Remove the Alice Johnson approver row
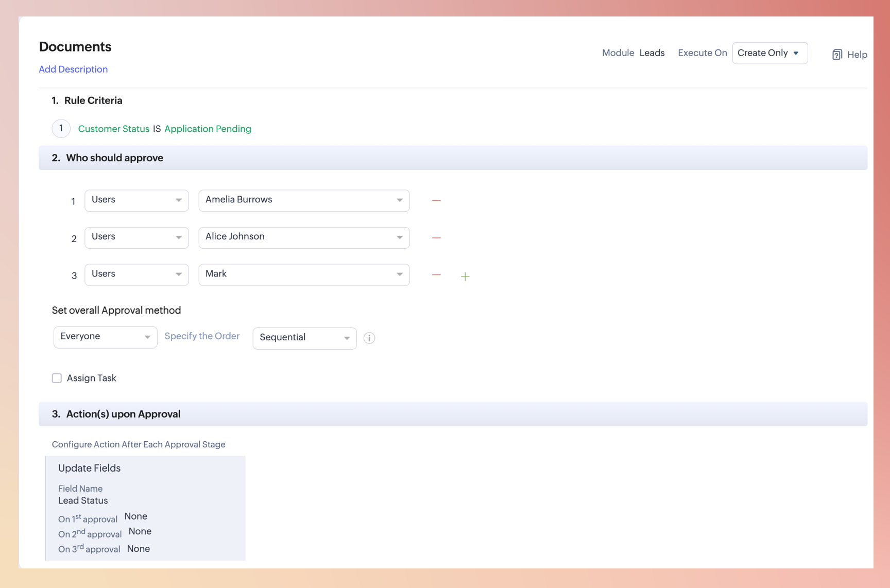This screenshot has height=588, width=890. click(436, 238)
